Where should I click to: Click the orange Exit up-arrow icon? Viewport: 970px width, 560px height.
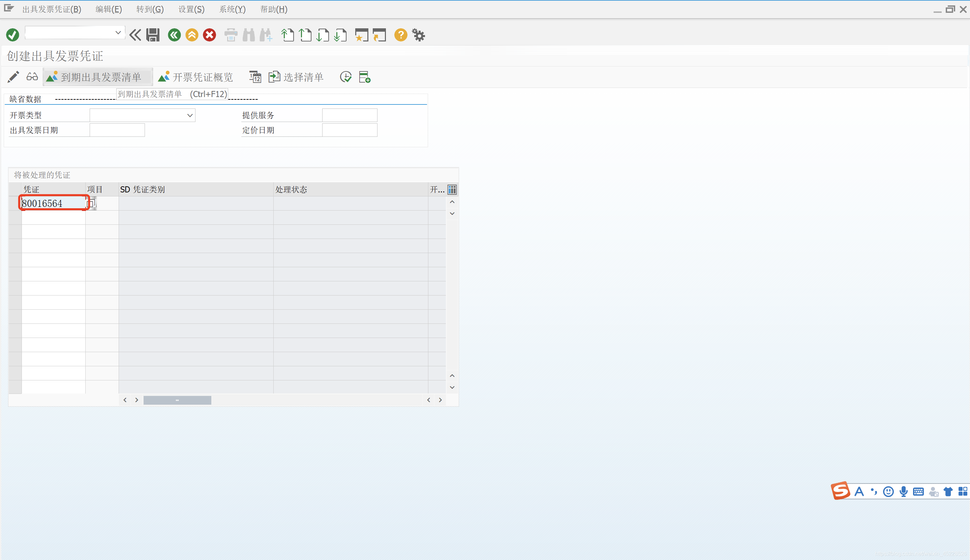click(191, 35)
